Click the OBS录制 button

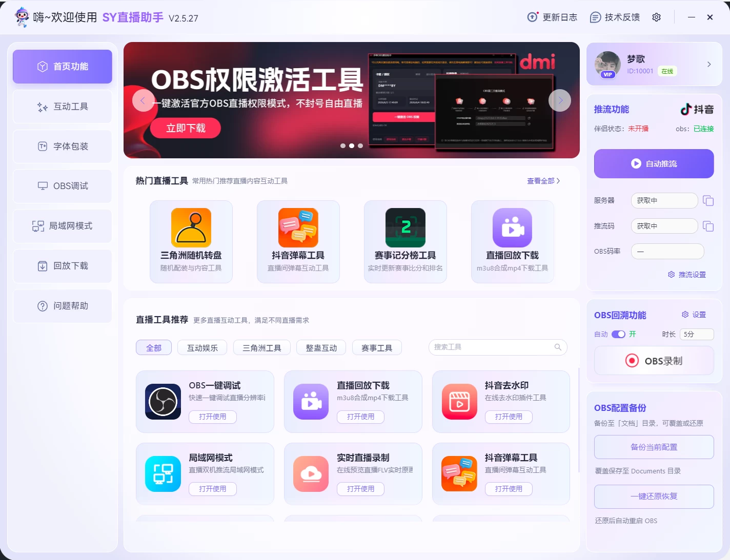654,361
